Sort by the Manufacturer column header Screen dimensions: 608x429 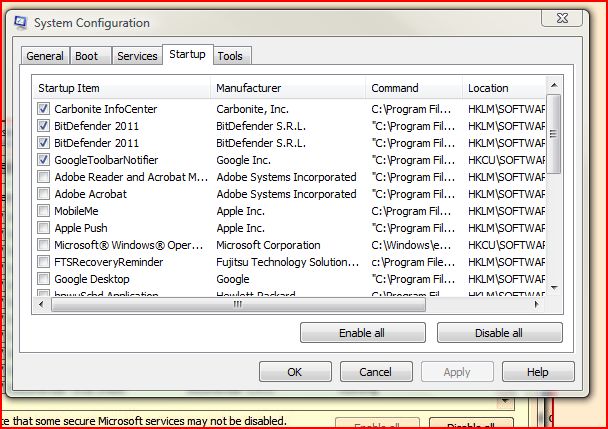pos(288,88)
